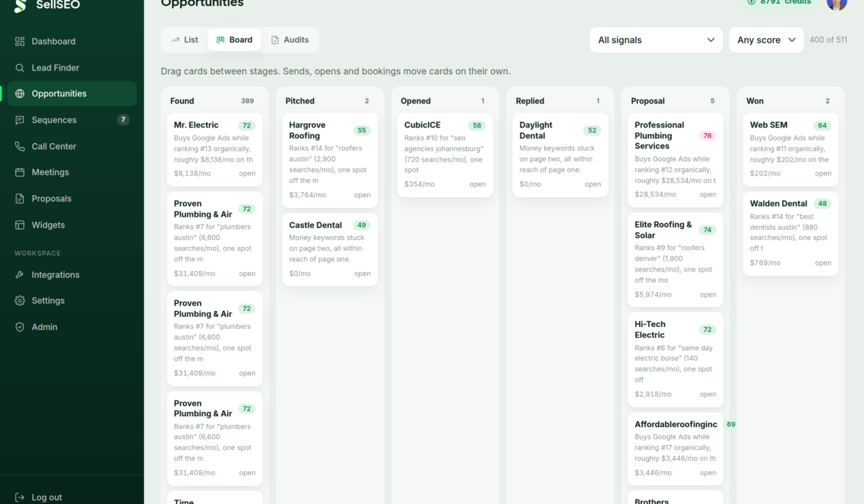Click the Settings gear icon
The width and height of the screenshot is (864, 504).
point(19,301)
